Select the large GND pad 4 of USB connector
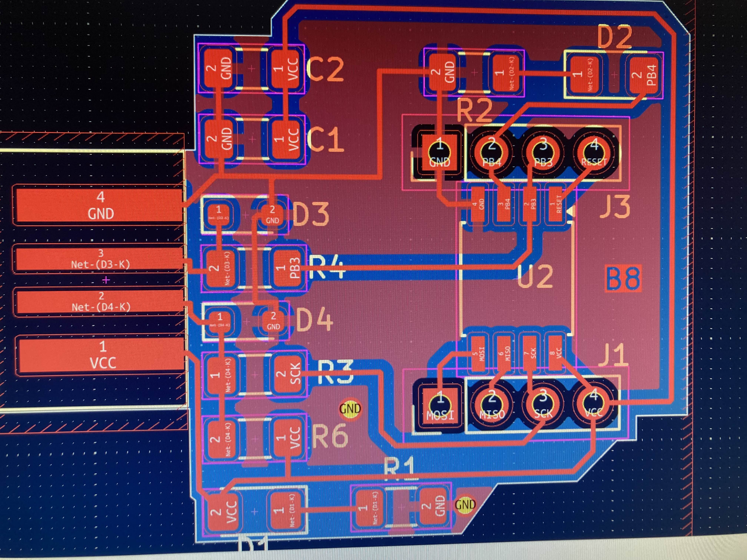 tap(100, 205)
